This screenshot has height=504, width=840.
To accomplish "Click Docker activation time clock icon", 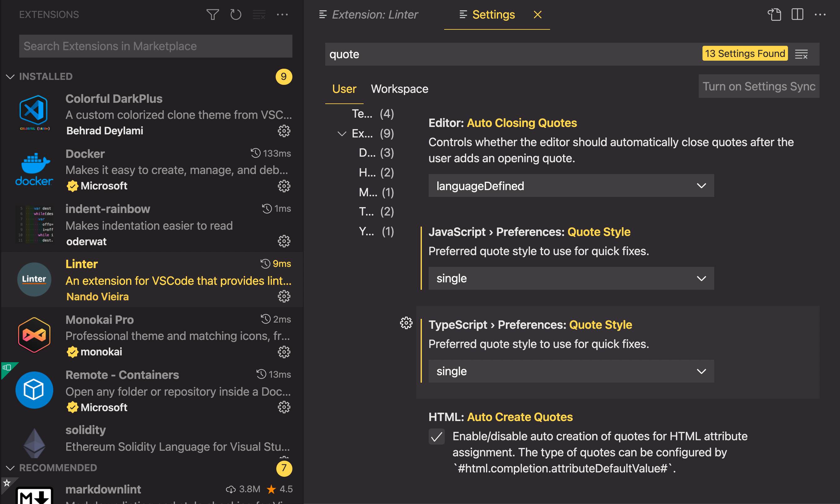I will point(256,153).
